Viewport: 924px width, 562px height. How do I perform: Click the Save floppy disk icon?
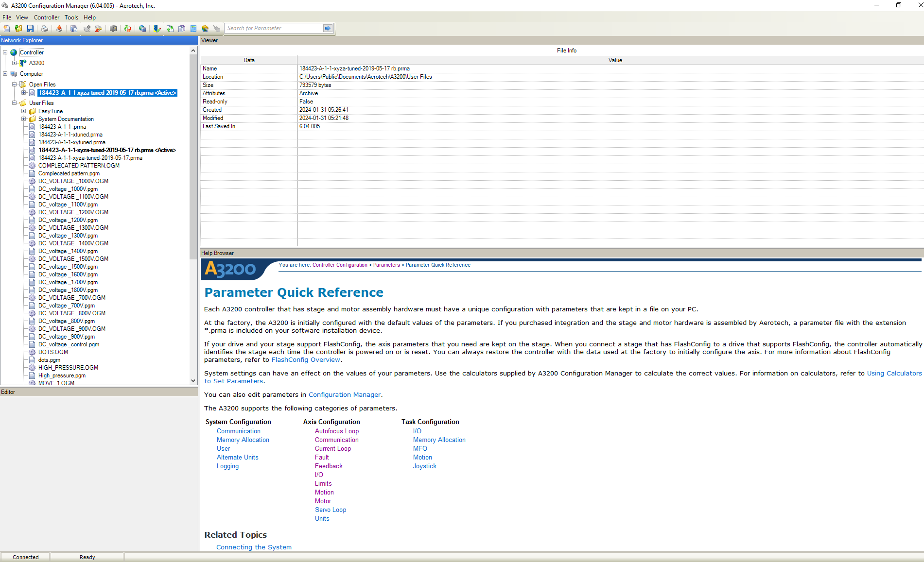point(30,29)
